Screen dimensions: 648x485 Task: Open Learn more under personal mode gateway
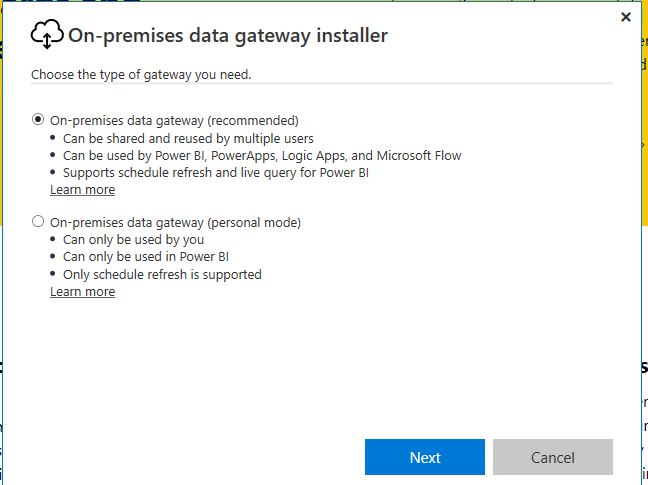[82, 292]
